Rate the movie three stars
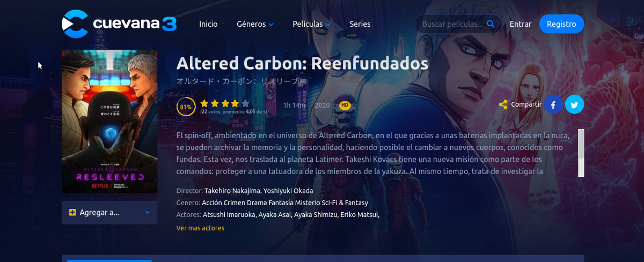This screenshot has height=262, width=644. click(225, 103)
